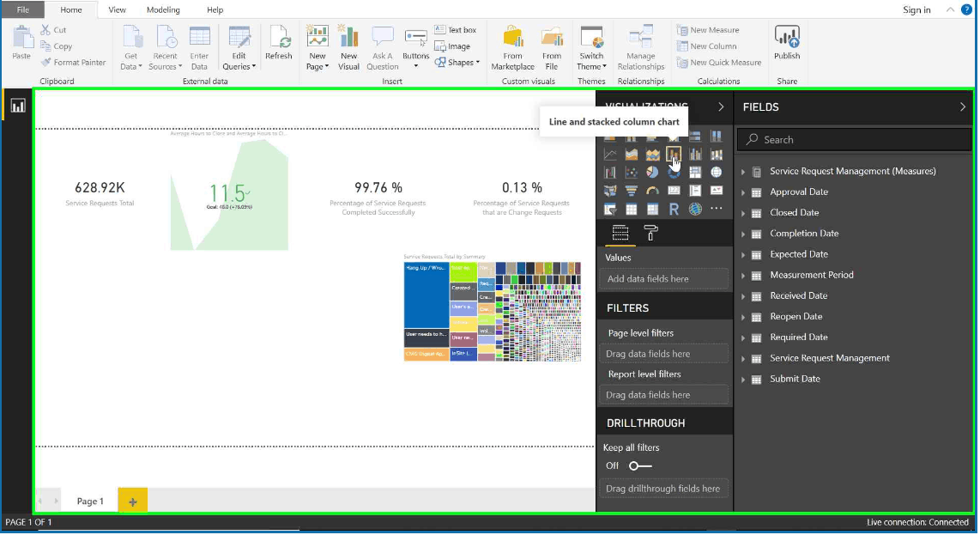Select the 100% stacked column chart
980x535 pixels.
[x=717, y=137]
